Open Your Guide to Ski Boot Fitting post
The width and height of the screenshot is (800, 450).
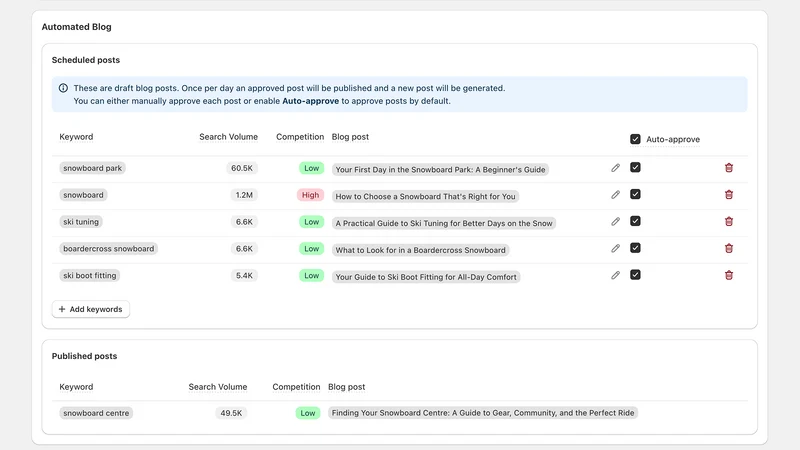(426, 277)
